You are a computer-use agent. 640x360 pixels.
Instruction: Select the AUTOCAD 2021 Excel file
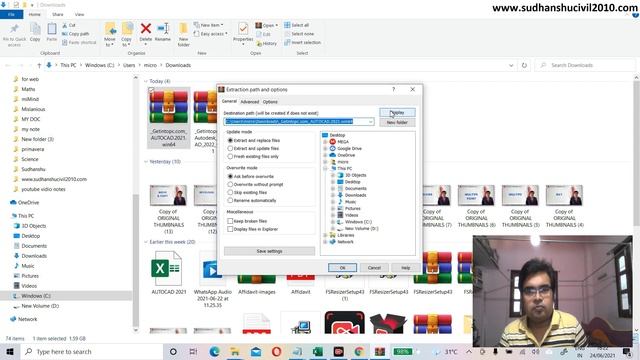click(169, 273)
